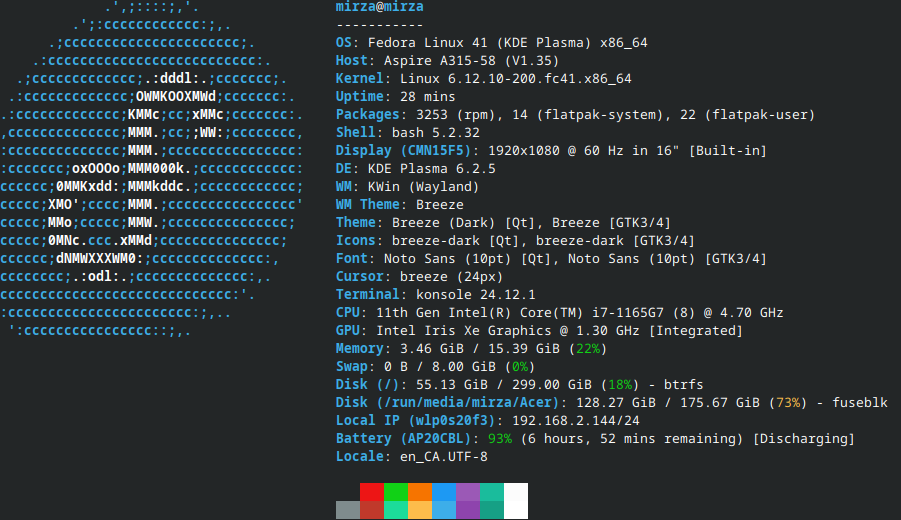The height and width of the screenshot is (520, 901).
Task: Click the "mirza@mirza" user host header
Action: (380, 7)
